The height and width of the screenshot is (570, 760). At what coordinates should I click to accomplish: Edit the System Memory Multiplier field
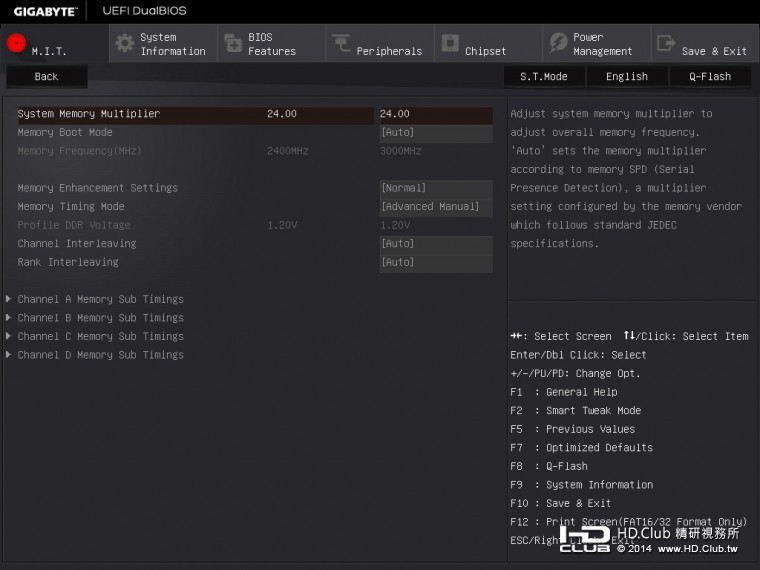tap(435, 114)
